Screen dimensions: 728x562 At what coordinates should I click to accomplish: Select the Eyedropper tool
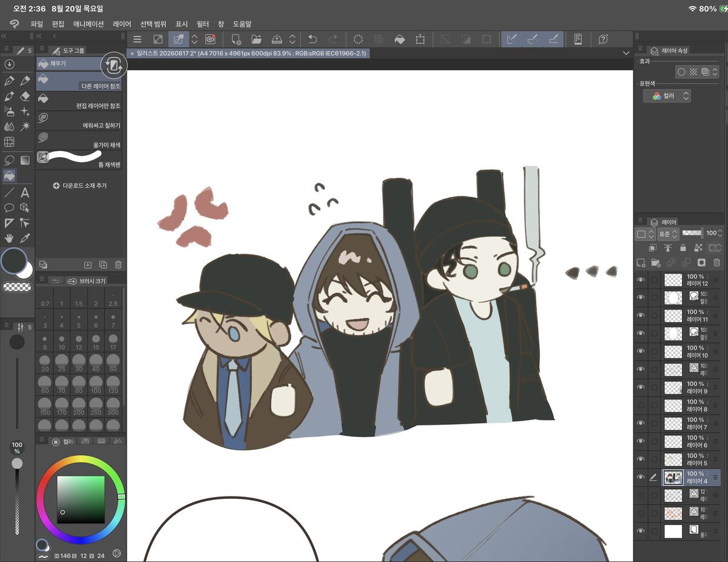[25, 238]
